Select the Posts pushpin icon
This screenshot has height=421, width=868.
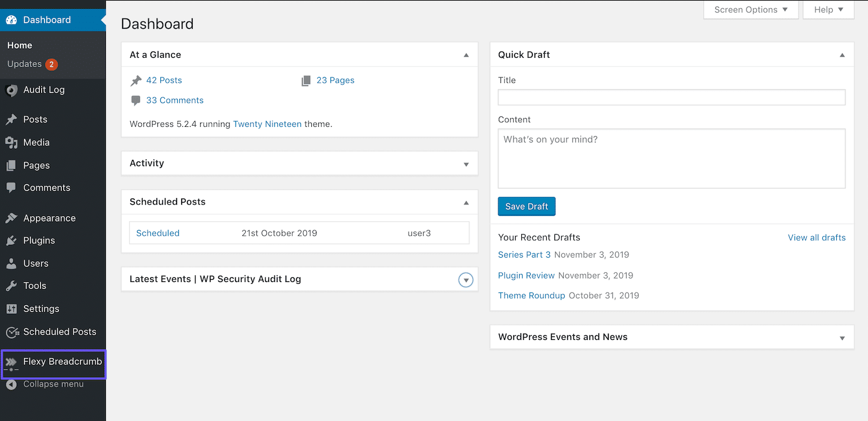pyautogui.click(x=12, y=119)
